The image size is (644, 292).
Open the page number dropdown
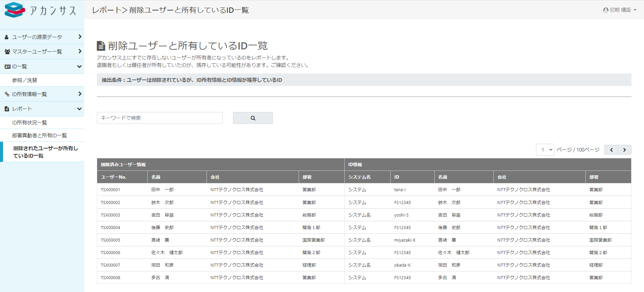(x=545, y=150)
